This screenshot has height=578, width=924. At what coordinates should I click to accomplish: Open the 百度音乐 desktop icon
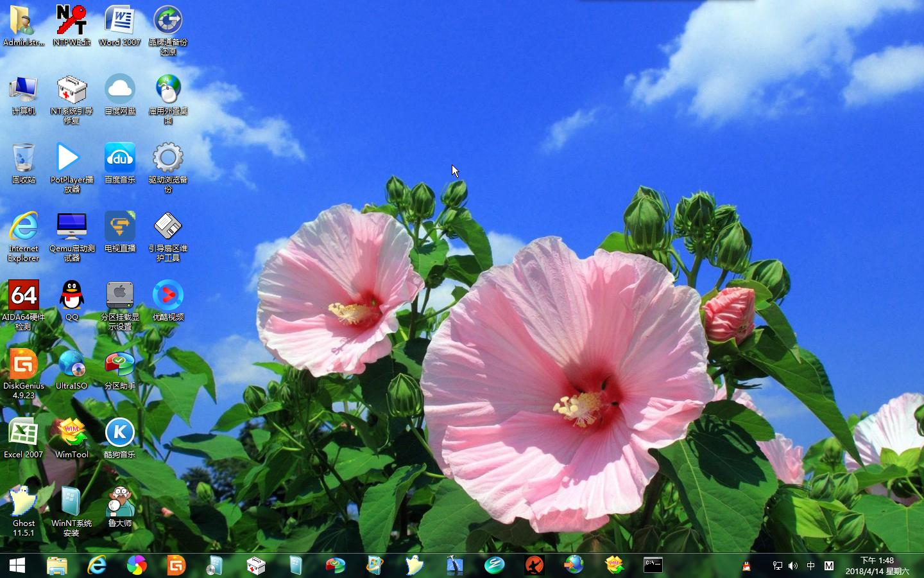tap(120, 163)
